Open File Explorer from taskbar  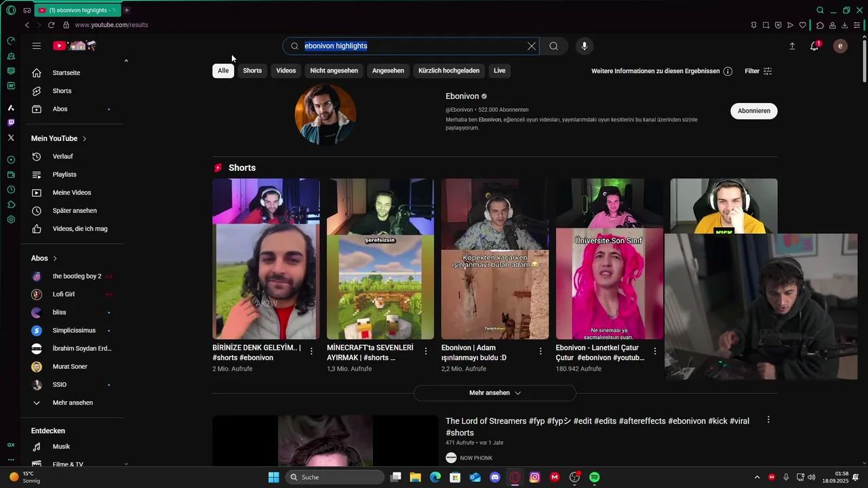pos(416,477)
